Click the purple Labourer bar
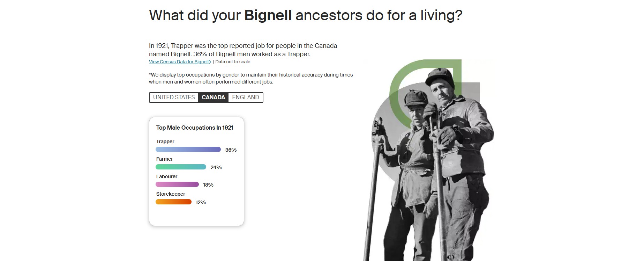Screen dimensions: 644x261 pyautogui.click(x=177, y=184)
